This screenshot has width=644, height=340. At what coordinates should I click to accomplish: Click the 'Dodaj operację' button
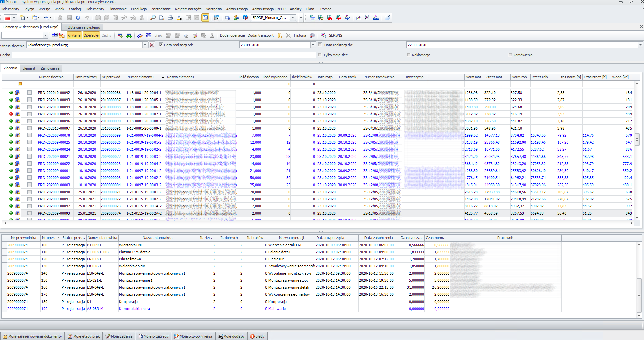click(x=232, y=35)
